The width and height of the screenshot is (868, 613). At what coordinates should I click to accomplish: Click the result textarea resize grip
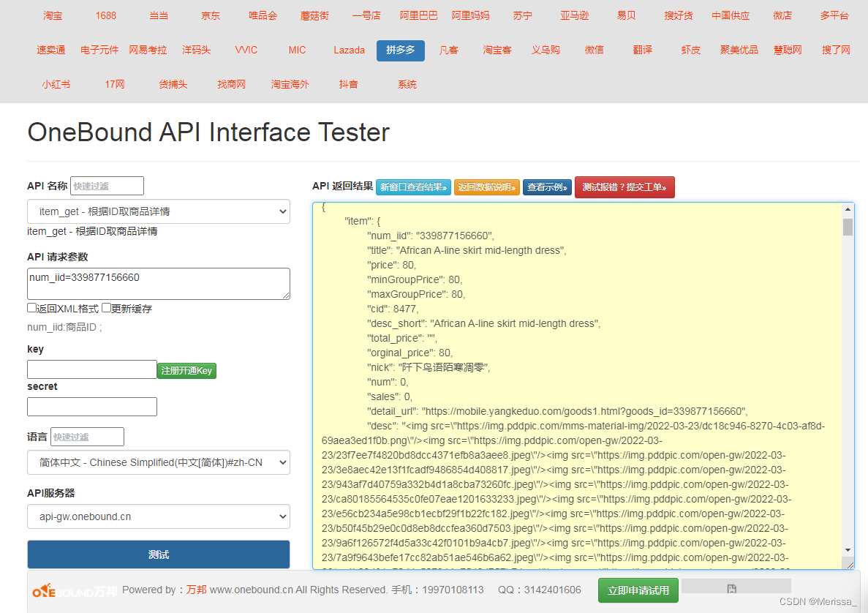[850, 565]
